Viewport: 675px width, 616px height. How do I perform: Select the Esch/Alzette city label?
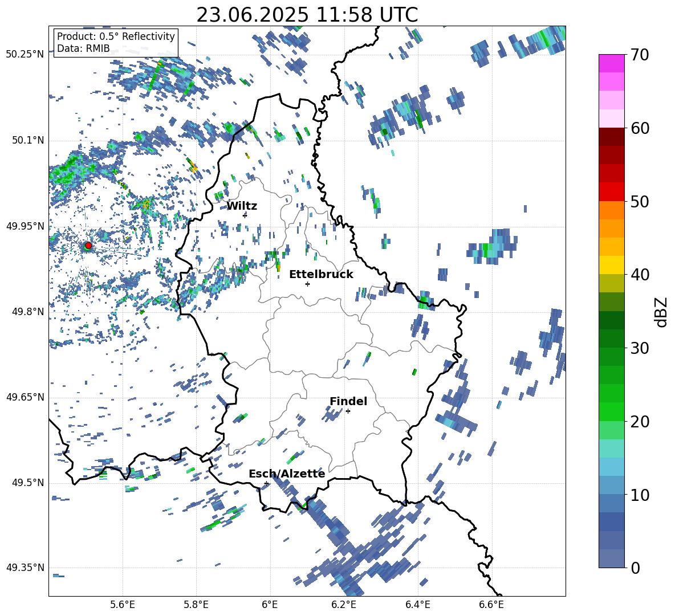pos(287,474)
